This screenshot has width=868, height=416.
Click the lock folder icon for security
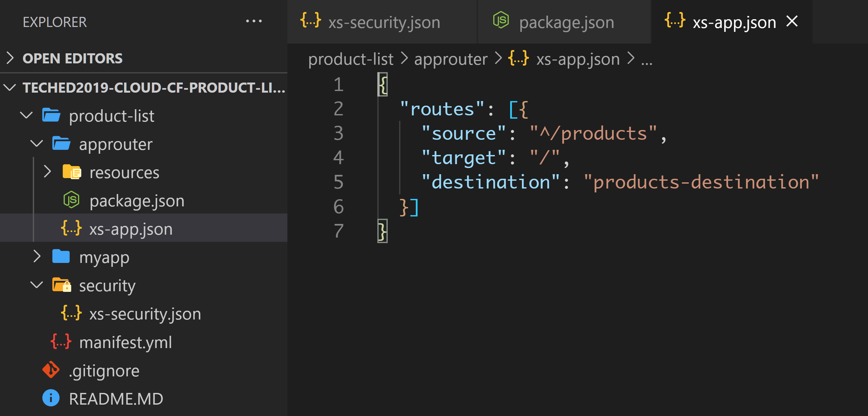(62, 285)
